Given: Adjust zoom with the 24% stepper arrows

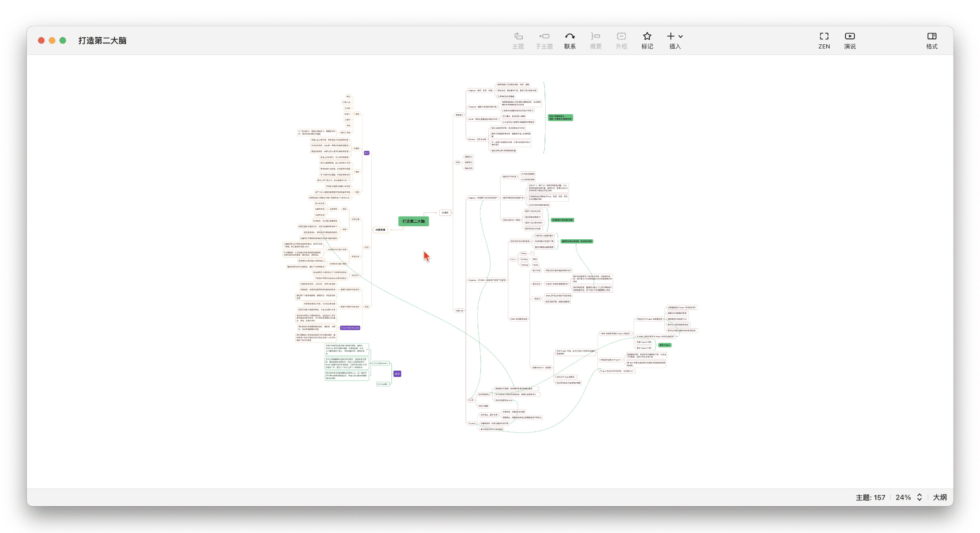Looking at the screenshot, I should point(920,497).
